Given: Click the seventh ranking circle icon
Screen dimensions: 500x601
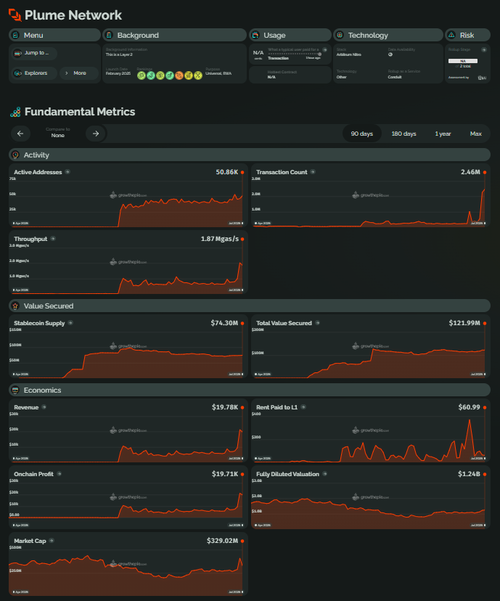Looking at the screenshot, I should [198, 76].
